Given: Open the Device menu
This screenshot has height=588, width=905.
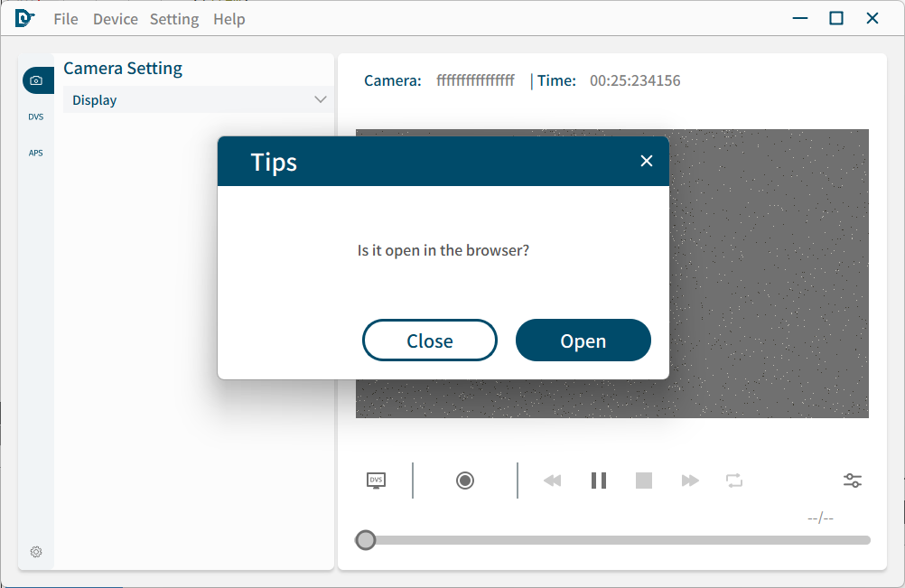Looking at the screenshot, I should [116, 19].
